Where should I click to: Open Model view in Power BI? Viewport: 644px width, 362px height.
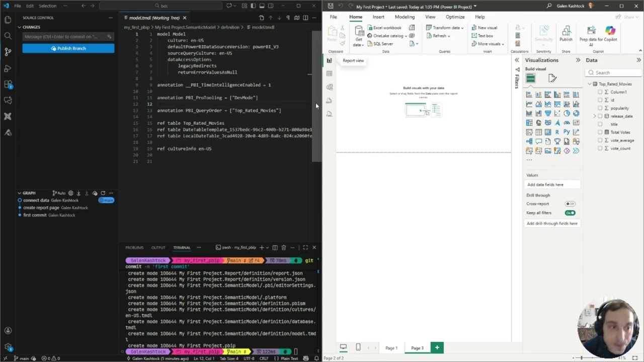tap(329, 87)
